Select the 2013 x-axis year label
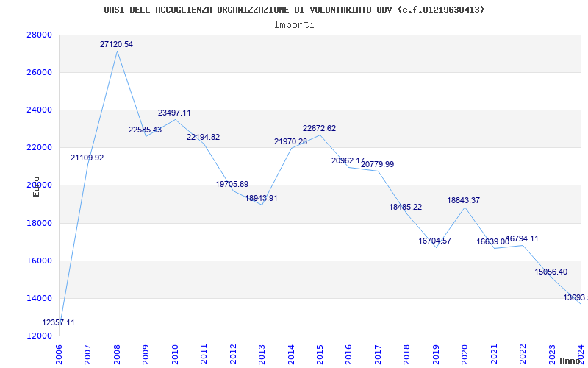 point(262,354)
